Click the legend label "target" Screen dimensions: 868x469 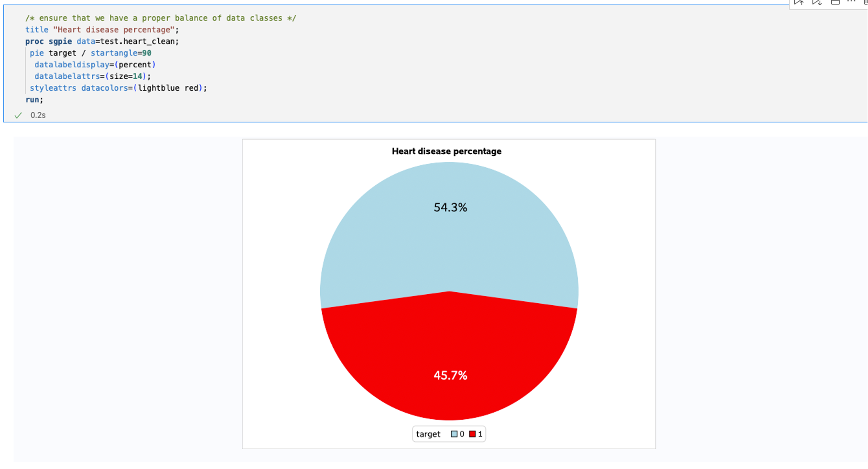(428, 434)
